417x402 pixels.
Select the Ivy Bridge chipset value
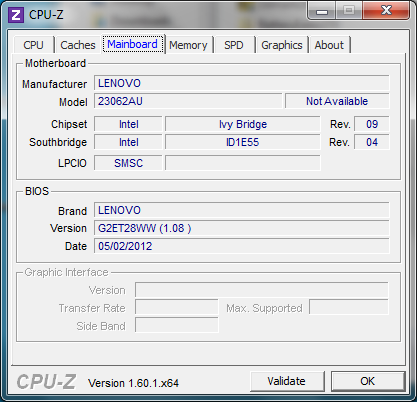(243, 124)
